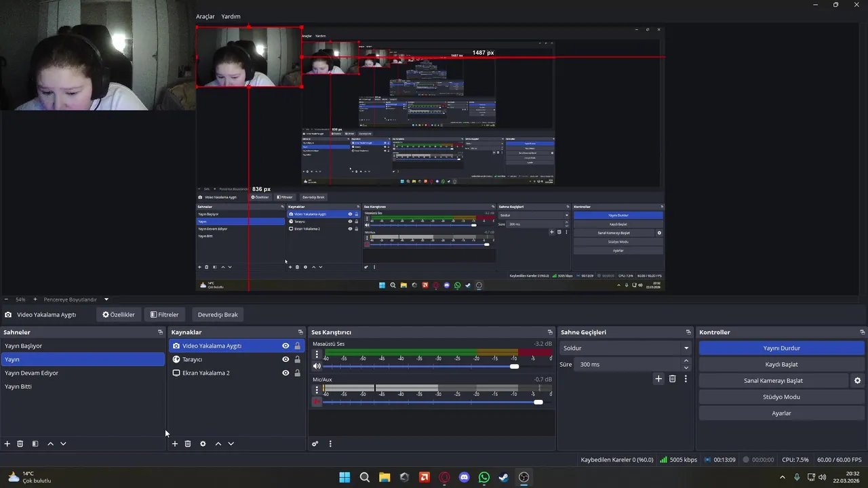Select Ekran Yakalama 2 source row
Viewport: 868px width, 488px height.
click(236, 373)
